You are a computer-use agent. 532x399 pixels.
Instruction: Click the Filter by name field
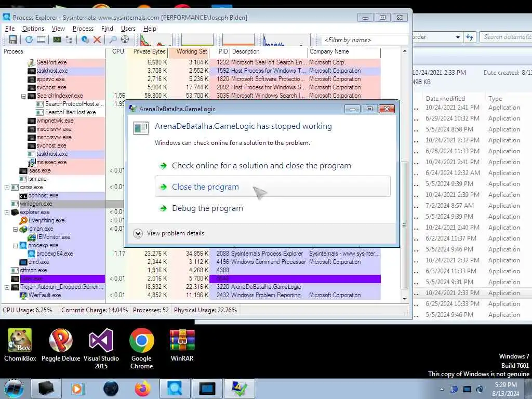[364, 40]
